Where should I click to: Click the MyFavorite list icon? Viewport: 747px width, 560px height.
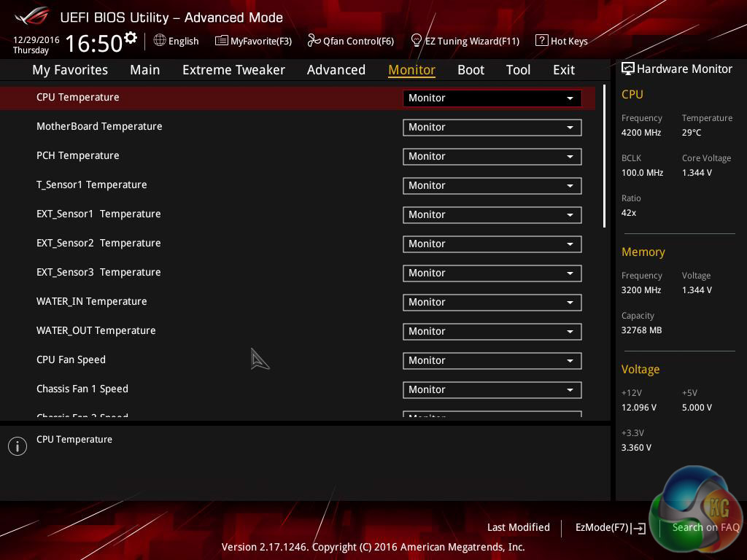222,41
